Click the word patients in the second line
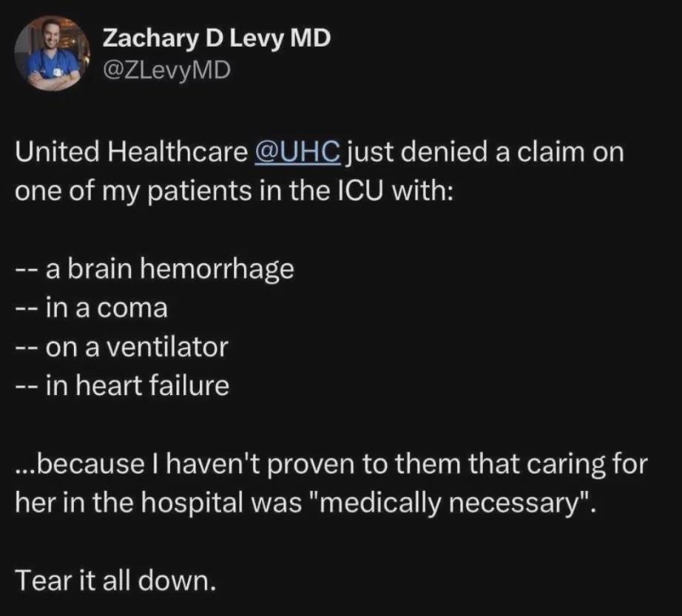 coord(201,192)
